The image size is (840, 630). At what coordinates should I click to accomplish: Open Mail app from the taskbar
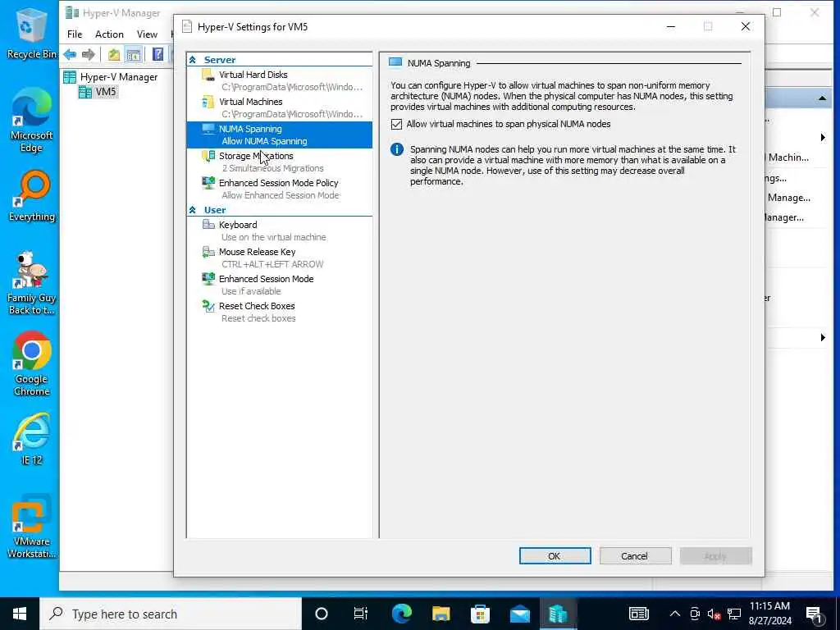click(x=519, y=614)
